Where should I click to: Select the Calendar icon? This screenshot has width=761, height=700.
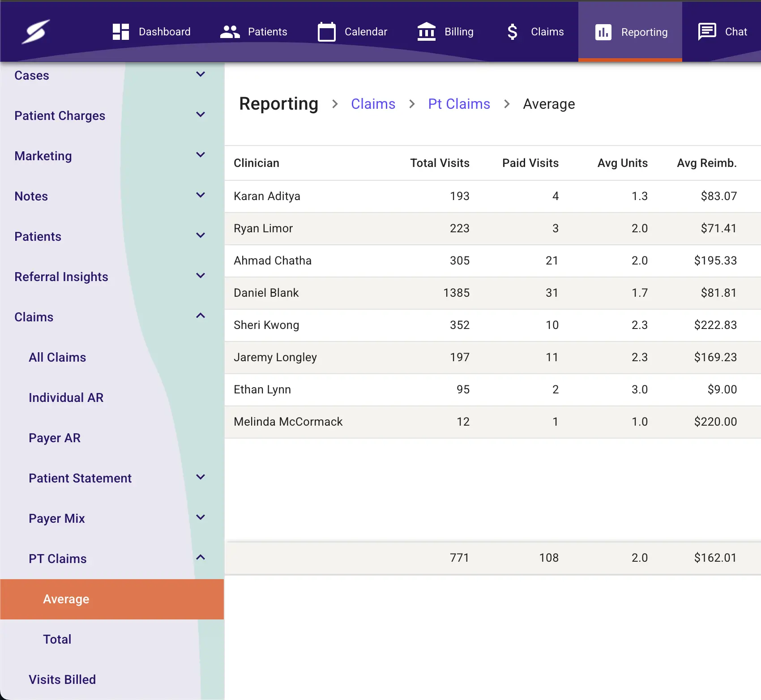(x=326, y=31)
